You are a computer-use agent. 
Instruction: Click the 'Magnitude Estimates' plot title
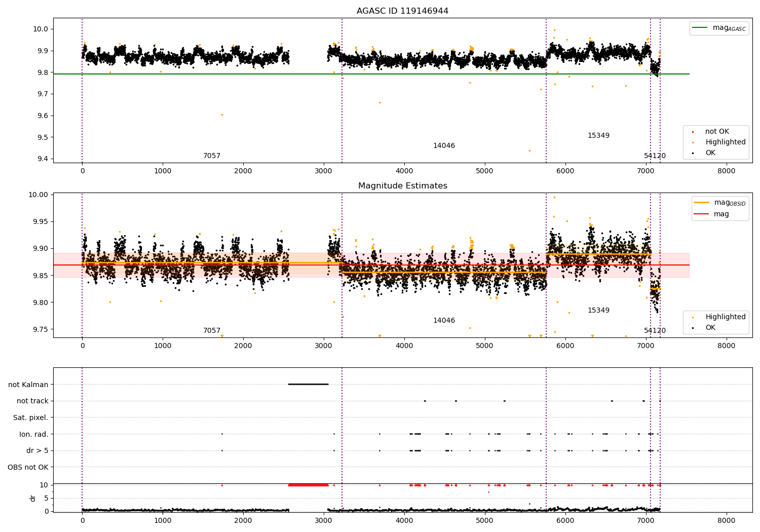tap(402, 186)
